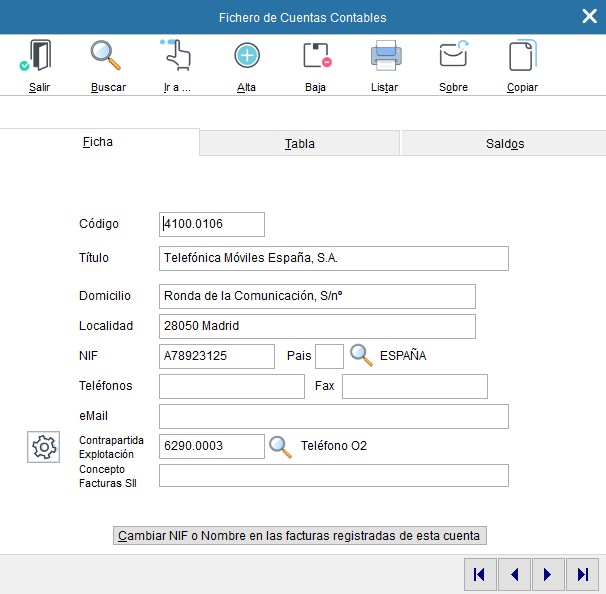Click into the eMail input field

[x=333, y=416]
